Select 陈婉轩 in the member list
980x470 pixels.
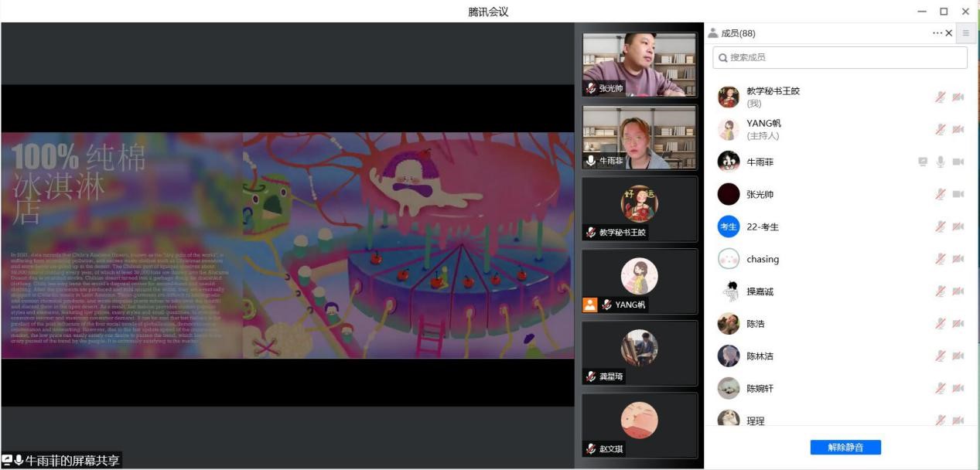click(x=760, y=389)
